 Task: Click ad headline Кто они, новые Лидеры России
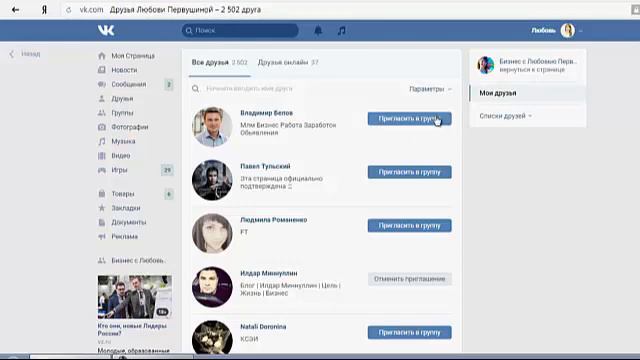(x=132, y=329)
